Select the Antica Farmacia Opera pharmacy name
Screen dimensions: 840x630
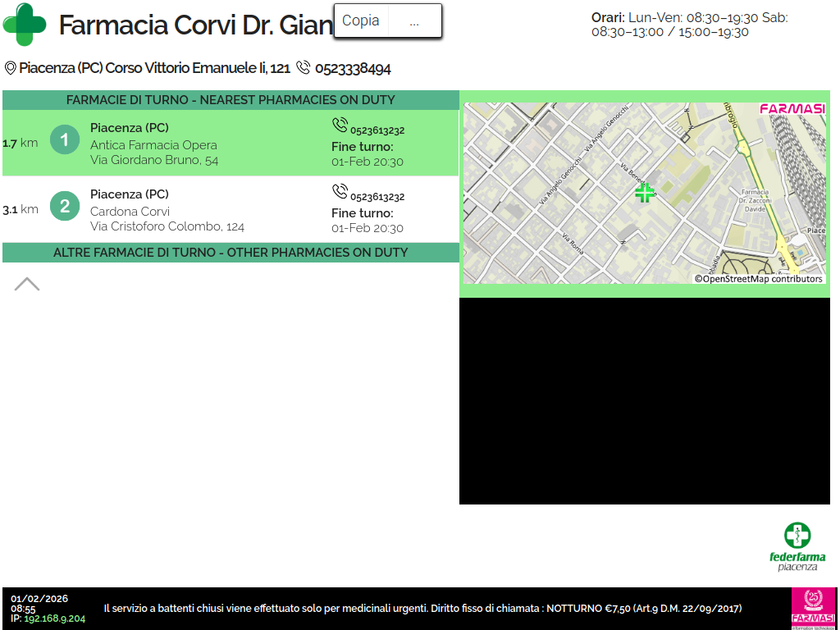point(153,145)
